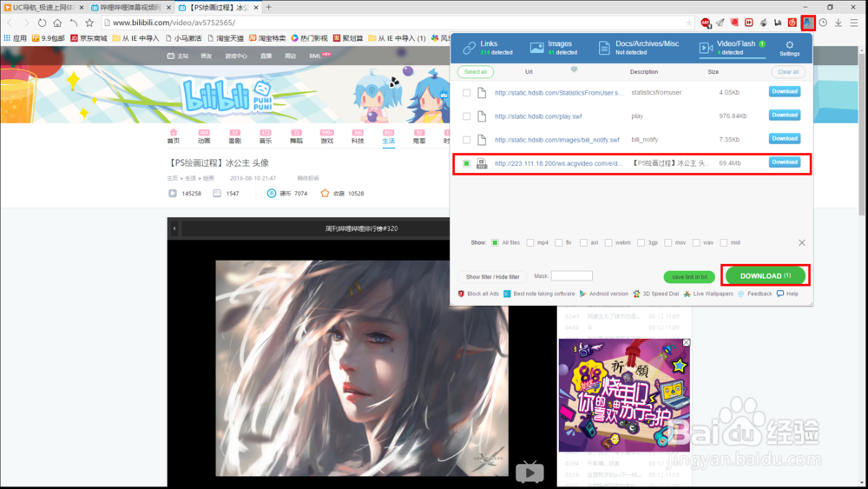Tick checkbox for play.swf row

pyautogui.click(x=467, y=116)
